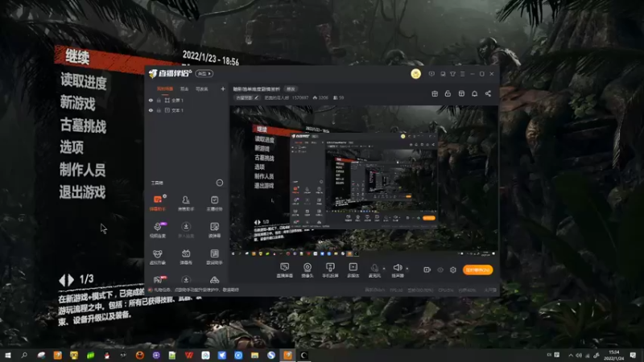Click the 扬声器 speaker icon
Viewport: 644px width, 362px height.
[x=397, y=268]
